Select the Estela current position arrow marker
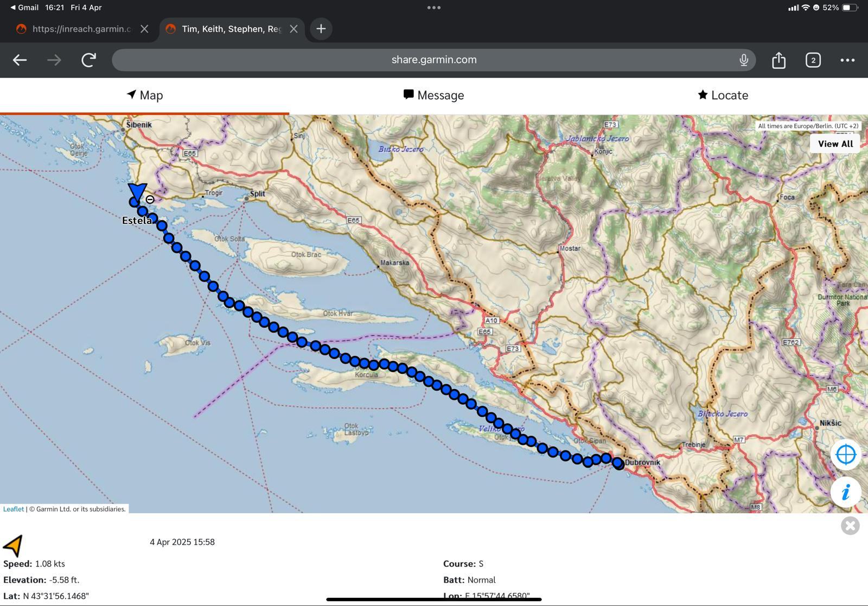 tap(137, 192)
